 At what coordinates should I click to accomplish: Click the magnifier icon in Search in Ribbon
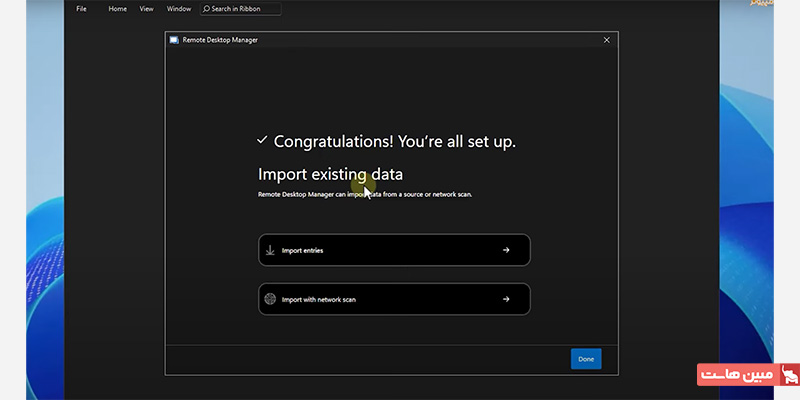[x=206, y=9]
